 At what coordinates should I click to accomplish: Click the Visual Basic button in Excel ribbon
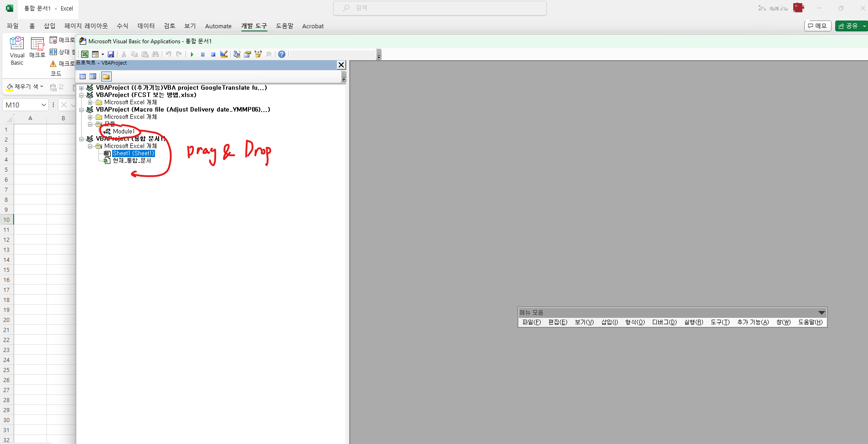(17, 51)
